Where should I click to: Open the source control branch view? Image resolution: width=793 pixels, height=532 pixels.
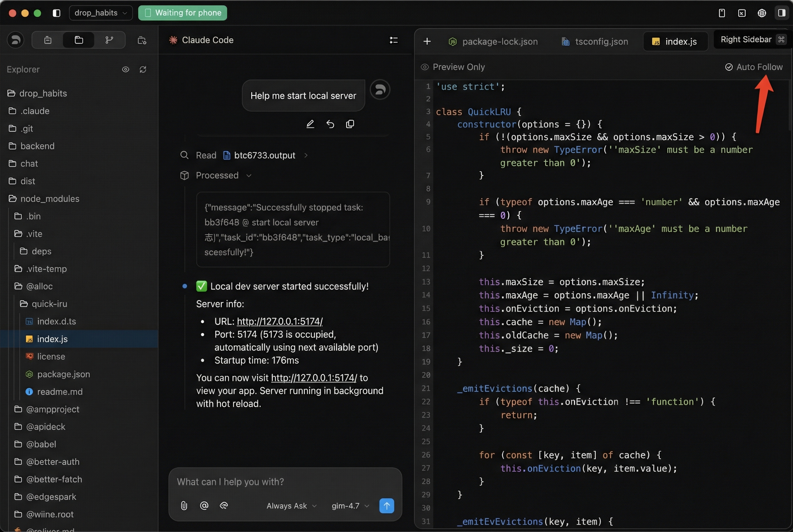(109, 40)
